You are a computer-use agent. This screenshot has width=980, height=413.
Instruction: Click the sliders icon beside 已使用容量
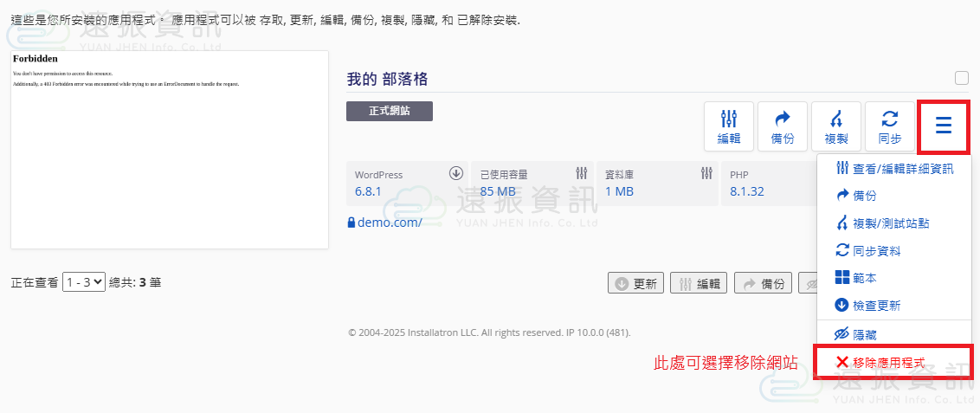(x=582, y=173)
